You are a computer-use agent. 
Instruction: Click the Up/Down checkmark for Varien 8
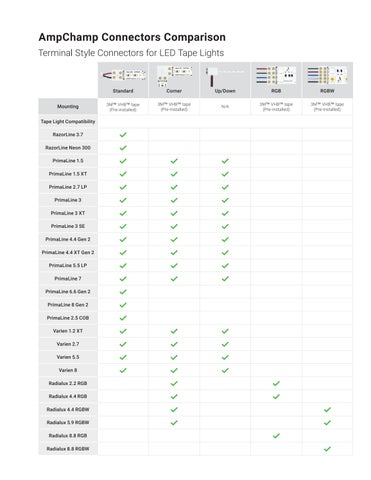pyautogui.click(x=225, y=370)
